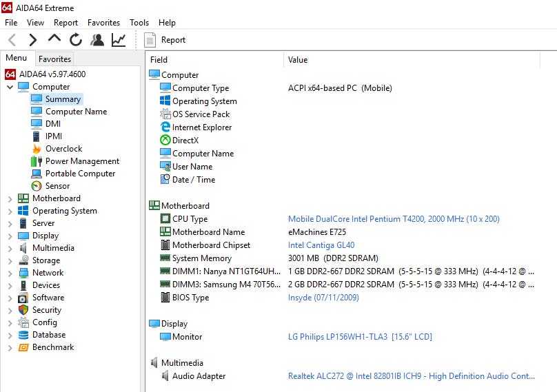Image resolution: width=557 pixels, height=392 pixels.
Task: Click the graph chart toolbar icon
Action: coord(119,40)
